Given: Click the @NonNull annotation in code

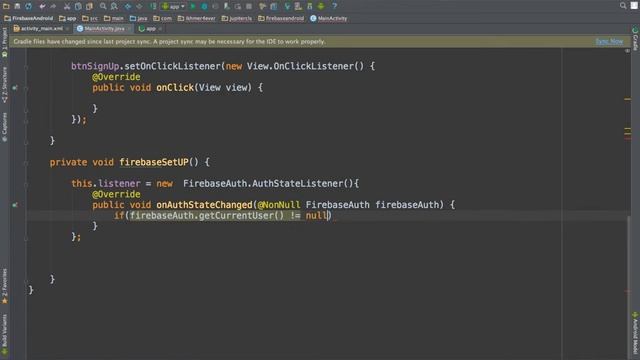Looking at the screenshot, I should [279, 204].
